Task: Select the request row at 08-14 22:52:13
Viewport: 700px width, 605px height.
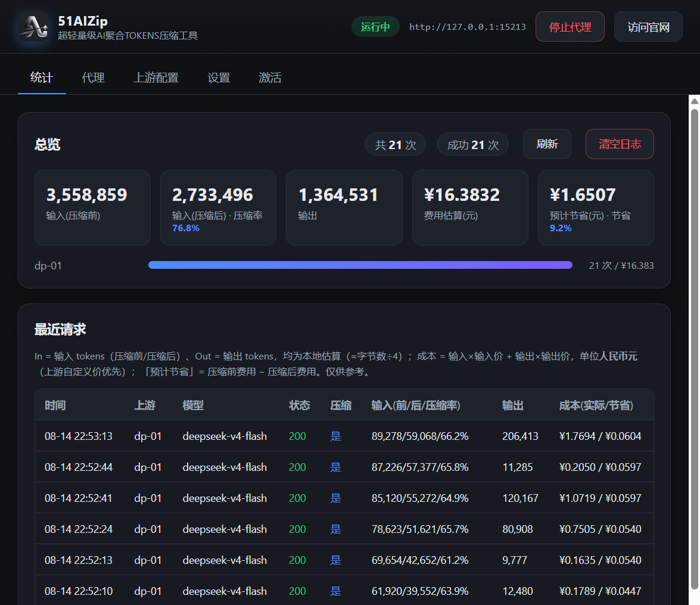Action: [344, 560]
